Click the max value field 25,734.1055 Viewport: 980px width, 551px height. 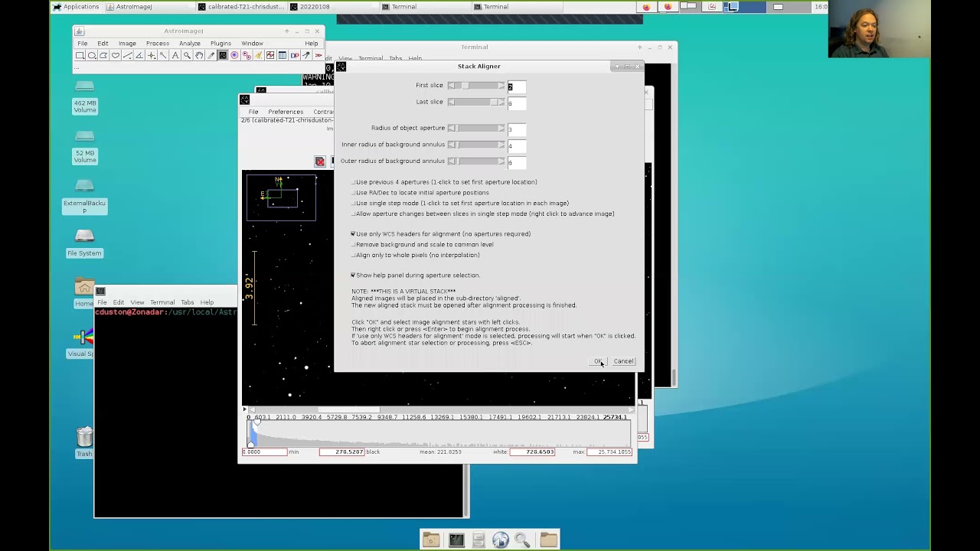610,452
